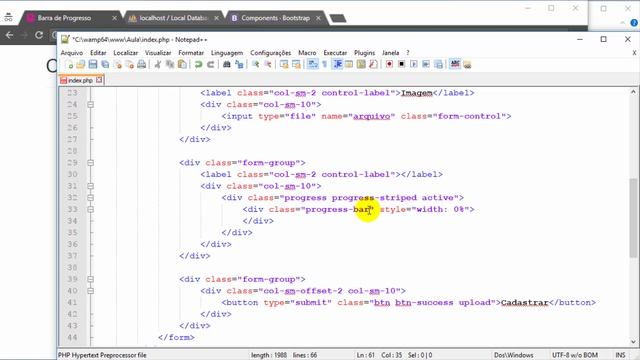Open the Localizar menu

pyautogui.click(x=126, y=53)
